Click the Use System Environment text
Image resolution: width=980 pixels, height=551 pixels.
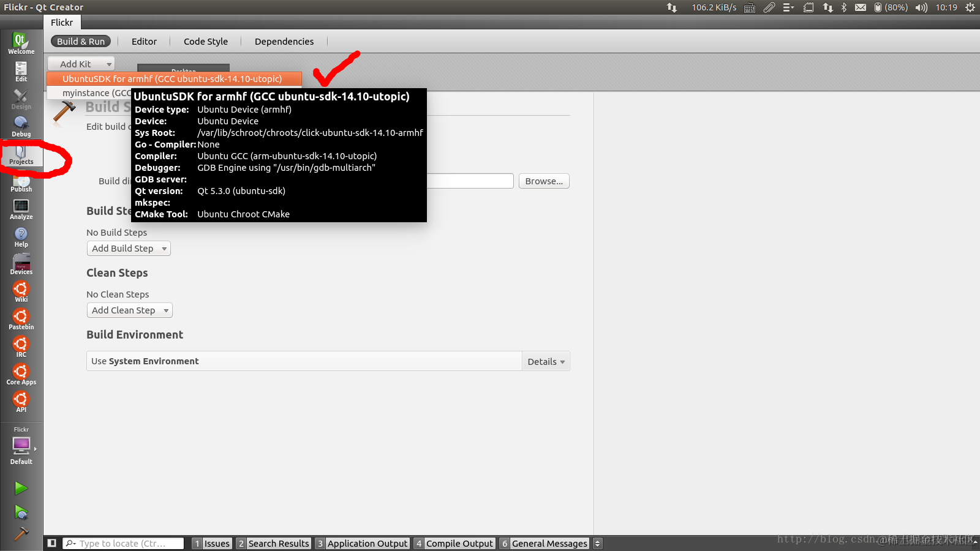[x=145, y=361]
